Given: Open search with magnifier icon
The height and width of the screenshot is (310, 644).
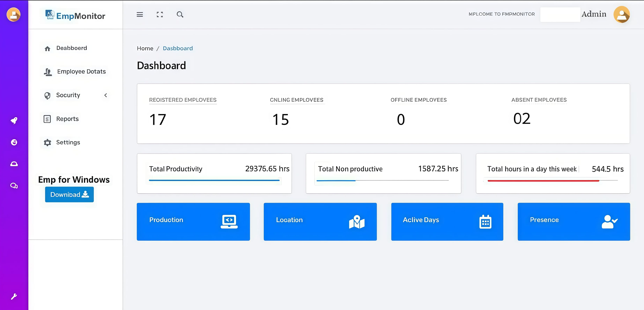Looking at the screenshot, I should pyautogui.click(x=180, y=14).
